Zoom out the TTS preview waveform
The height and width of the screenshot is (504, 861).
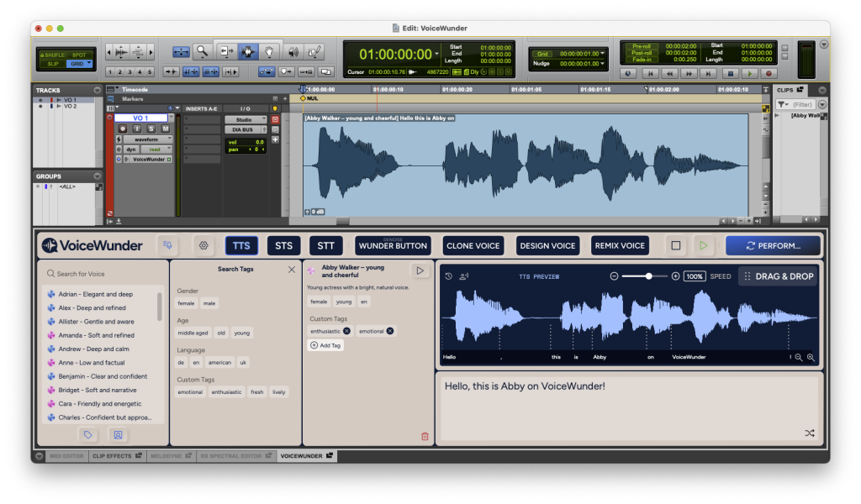(x=799, y=358)
